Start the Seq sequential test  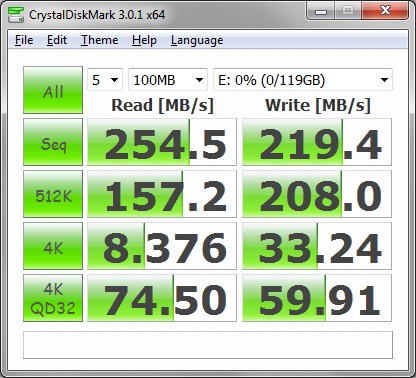click(x=53, y=142)
